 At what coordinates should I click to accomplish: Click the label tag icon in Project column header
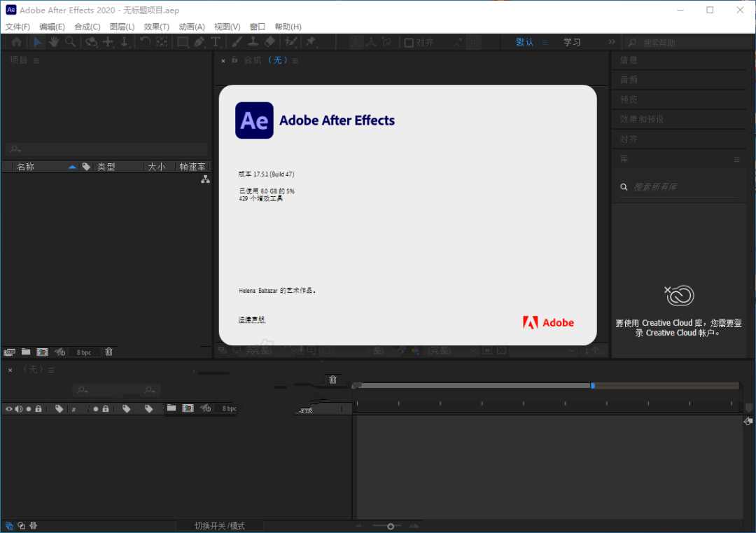[x=86, y=167]
